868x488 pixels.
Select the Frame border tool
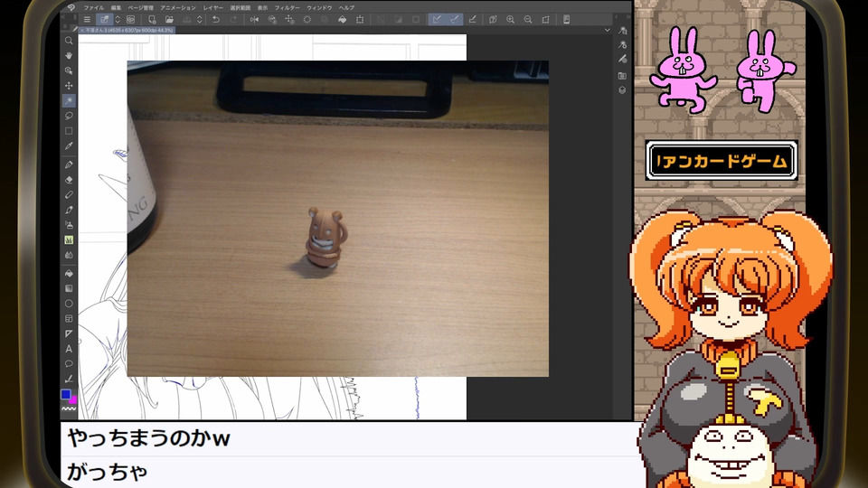click(69, 319)
